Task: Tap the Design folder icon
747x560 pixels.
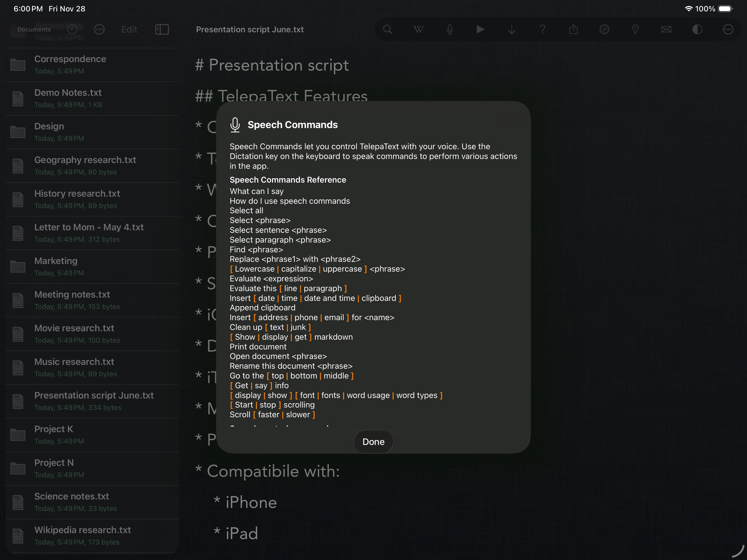Action: [x=18, y=132]
